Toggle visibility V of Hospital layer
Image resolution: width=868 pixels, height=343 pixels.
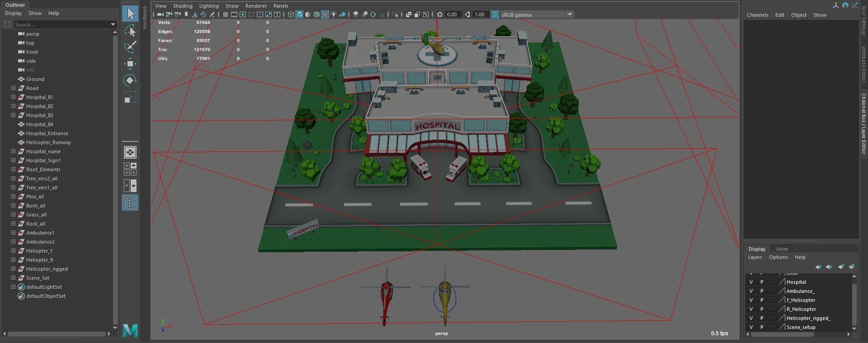point(751,282)
